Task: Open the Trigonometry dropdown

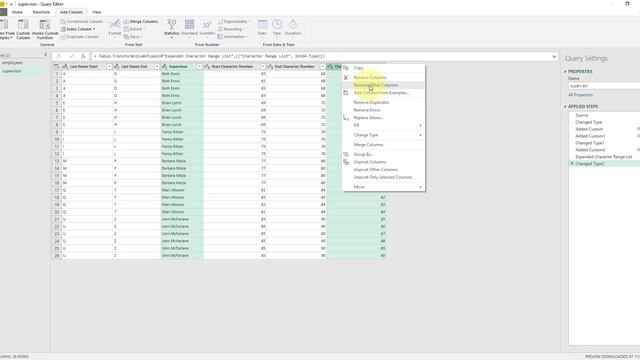Action: pos(233,22)
